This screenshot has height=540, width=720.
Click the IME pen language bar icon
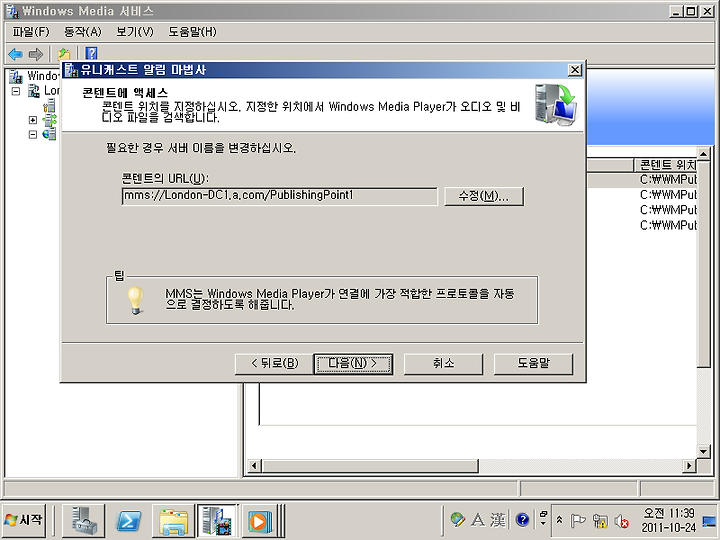(457, 520)
